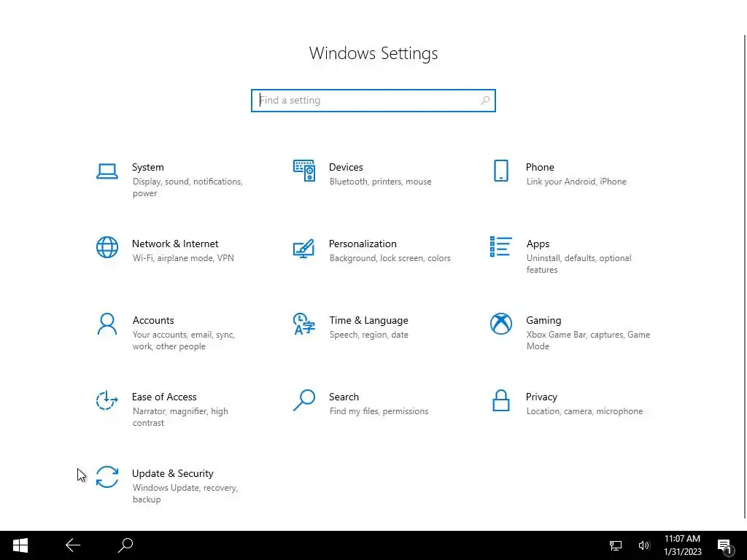This screenshot has width=747, height=560.
Task: Open the Accounts person icon
Action: (107, 324)
